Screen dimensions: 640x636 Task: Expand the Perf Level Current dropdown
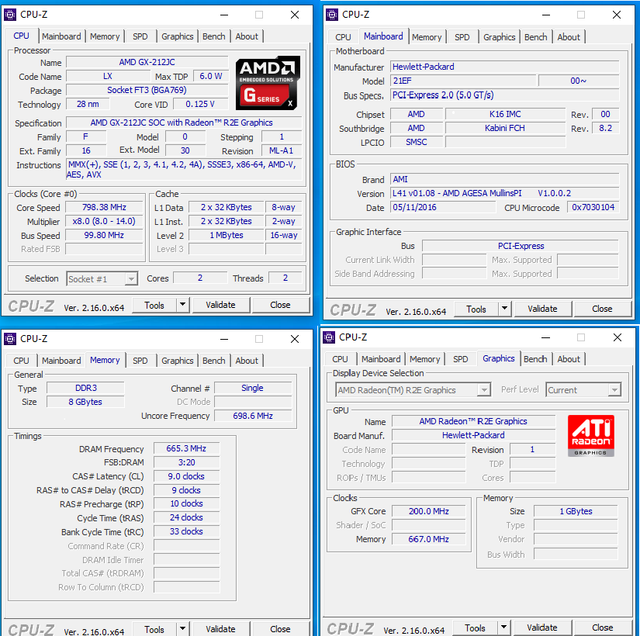[614, 390]
